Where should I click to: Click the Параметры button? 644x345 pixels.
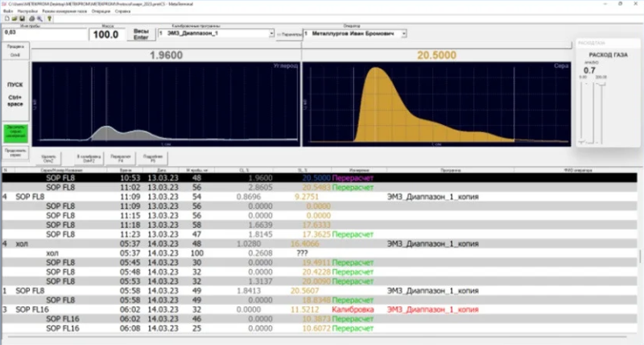tap(288, 34)
